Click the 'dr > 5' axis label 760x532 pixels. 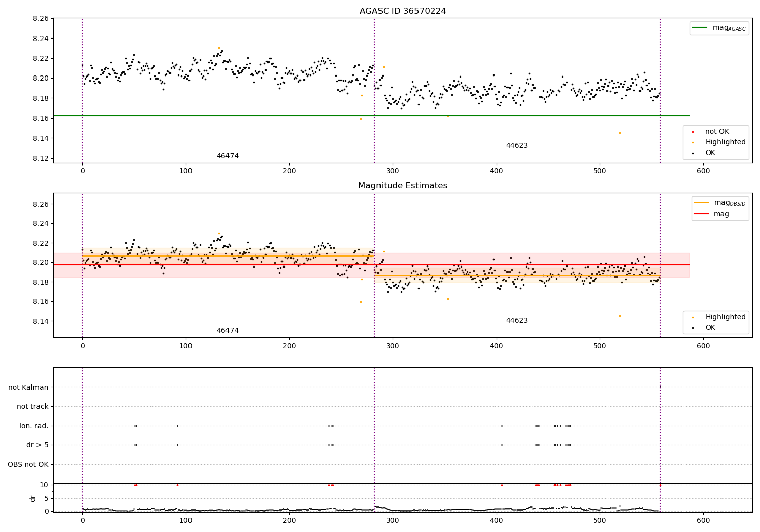point(37,445)
